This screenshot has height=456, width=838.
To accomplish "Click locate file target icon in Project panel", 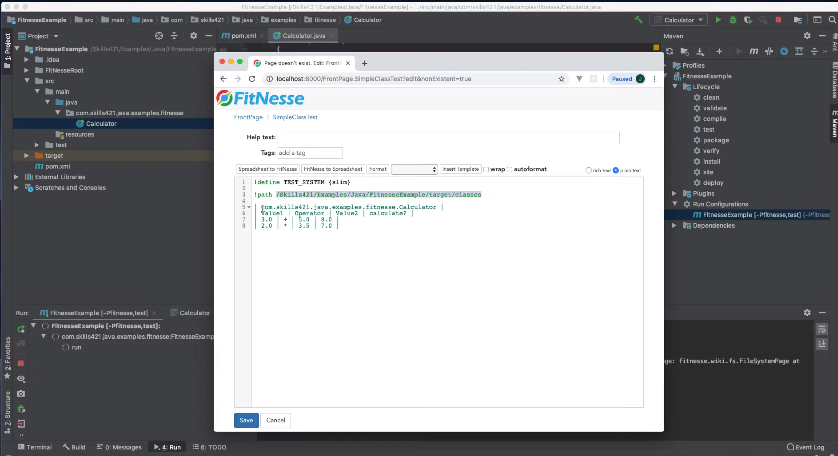I will click(159, 36).
